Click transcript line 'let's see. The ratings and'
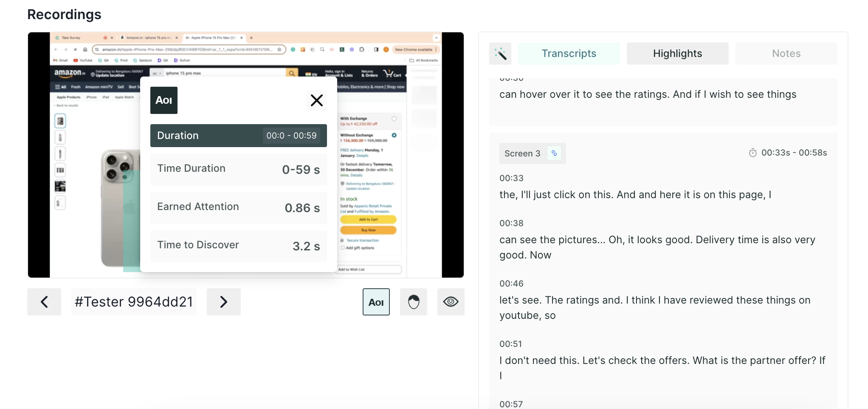Screen dimensions: 868x409 [655, 308]
